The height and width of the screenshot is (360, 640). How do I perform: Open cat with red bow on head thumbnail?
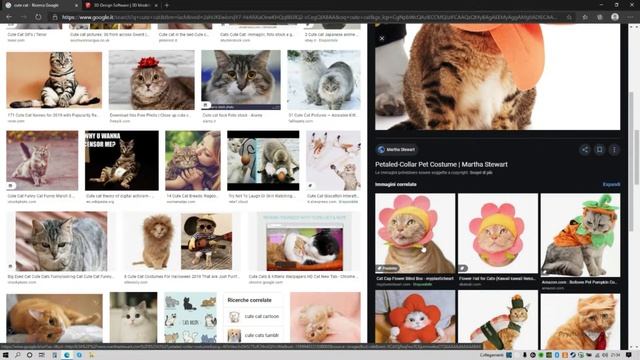coord(151,80)
